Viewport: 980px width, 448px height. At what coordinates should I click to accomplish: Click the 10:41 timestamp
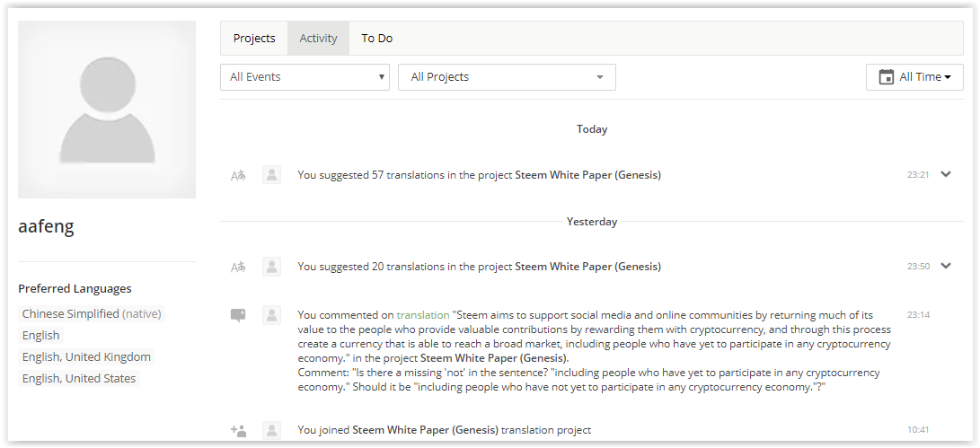coord(918,430)
